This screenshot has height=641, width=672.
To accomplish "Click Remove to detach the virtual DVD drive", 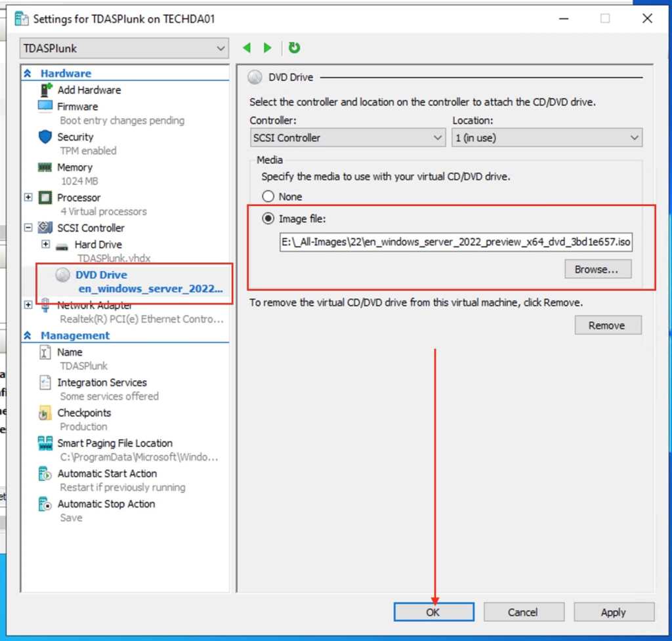I will pos(607,325).
